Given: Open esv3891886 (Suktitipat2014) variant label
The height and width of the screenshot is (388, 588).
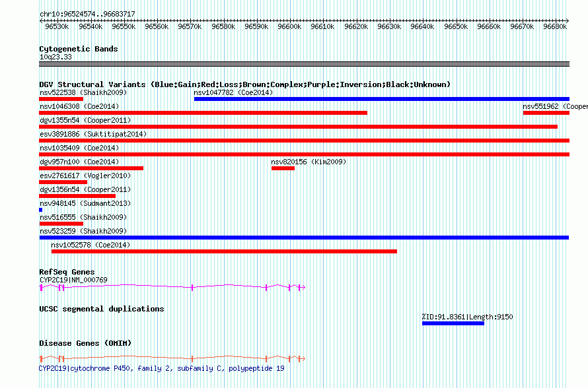Looking at the screenshot, I should tap(93, 134).
